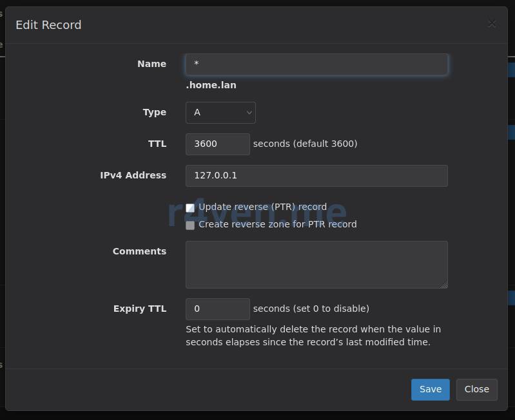Click the "Name" field label
Image resolution: width=515 pixels, height=420 pixels.
coord(151,64)
